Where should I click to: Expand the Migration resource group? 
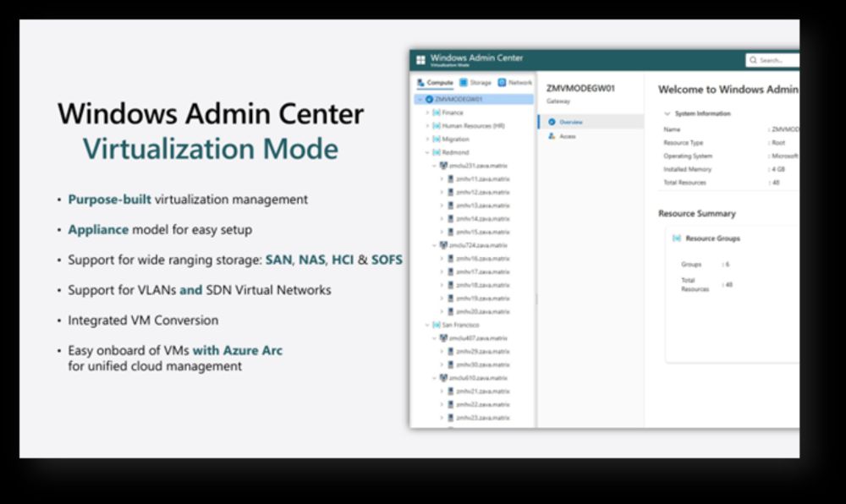coord(427,139)
